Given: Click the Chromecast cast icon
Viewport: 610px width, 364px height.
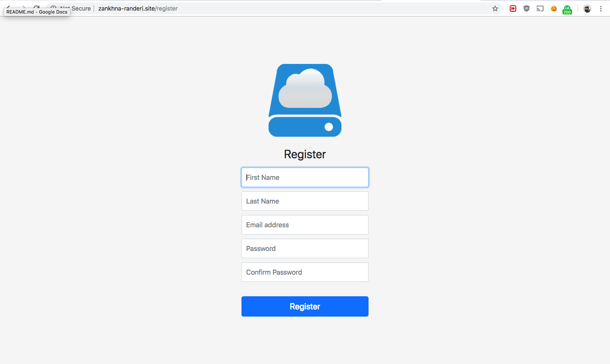Looking at the screenshot, I should (540, 8).
